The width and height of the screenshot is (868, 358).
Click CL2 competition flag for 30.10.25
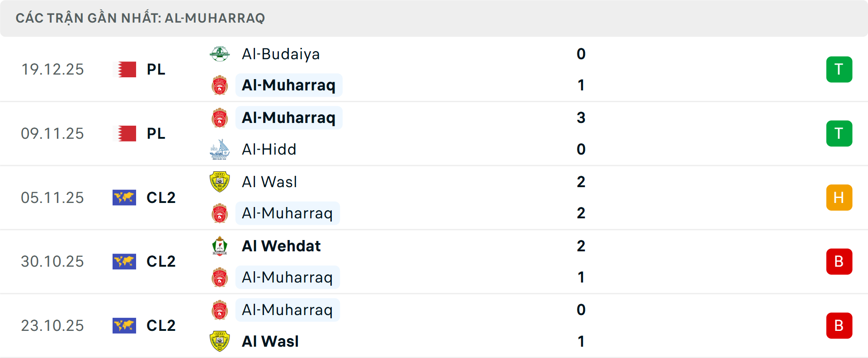(124, 262)
